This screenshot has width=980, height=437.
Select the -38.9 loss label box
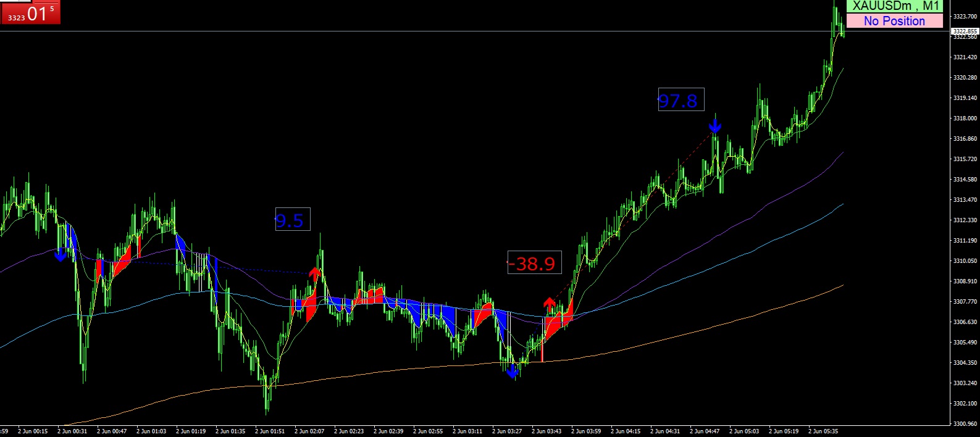[x=534, y=263]
